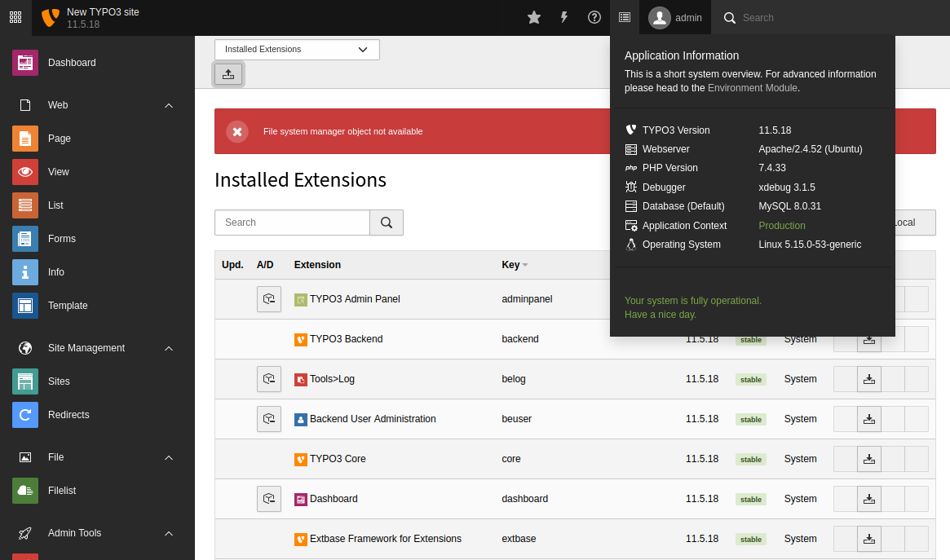Download the backend extension row
The height and width of the screenshot is (560, 950).
pyautogui.click(x=868, y=339)
